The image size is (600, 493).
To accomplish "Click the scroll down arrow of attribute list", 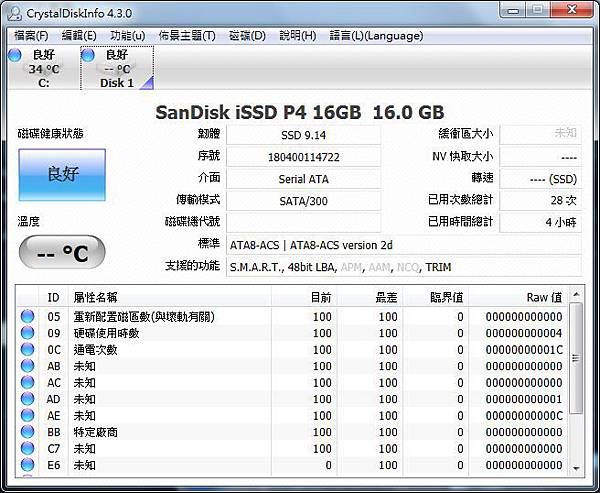I will 576,468.
